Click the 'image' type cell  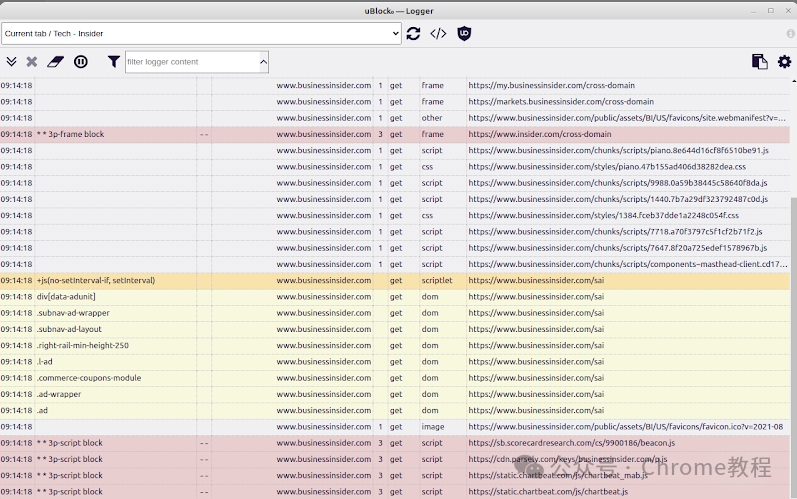point(433,427)
